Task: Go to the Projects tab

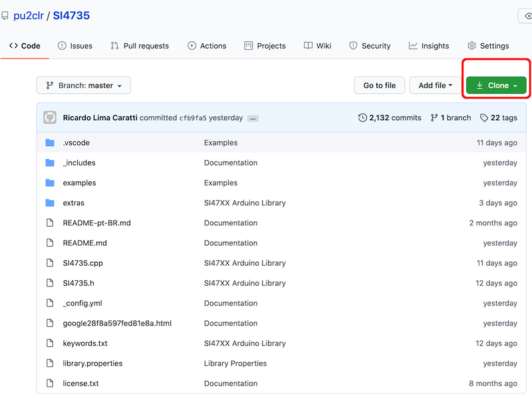Action: tap(265, 46)
